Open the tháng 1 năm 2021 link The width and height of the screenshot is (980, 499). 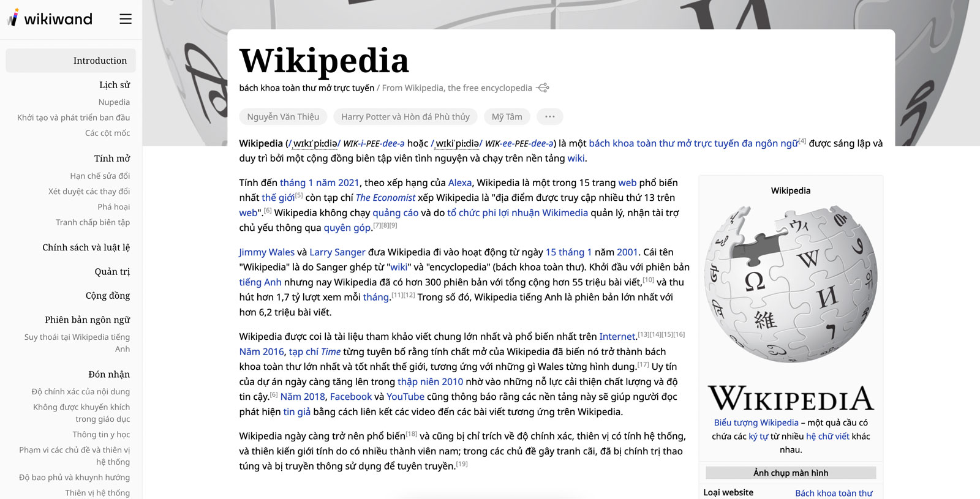coord(319,182)
